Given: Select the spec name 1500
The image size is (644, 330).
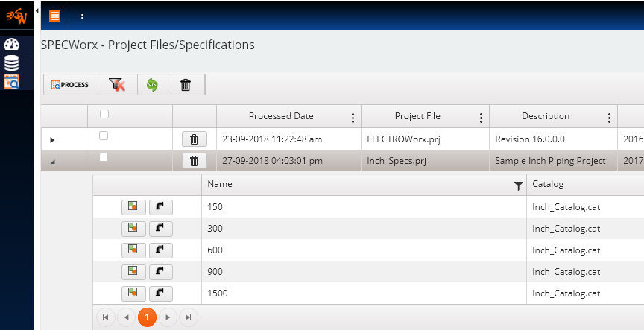Looking at the screenshot, I should click(x=217, y=293).
